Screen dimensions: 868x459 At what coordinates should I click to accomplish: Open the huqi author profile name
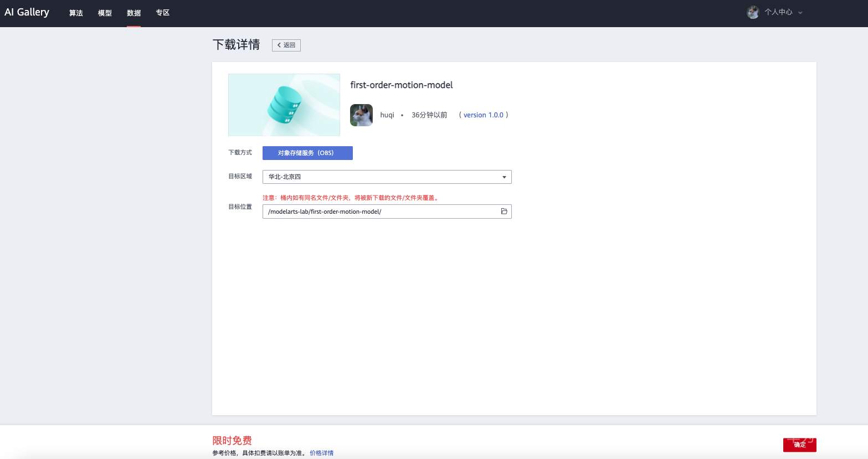coord(387,115)
